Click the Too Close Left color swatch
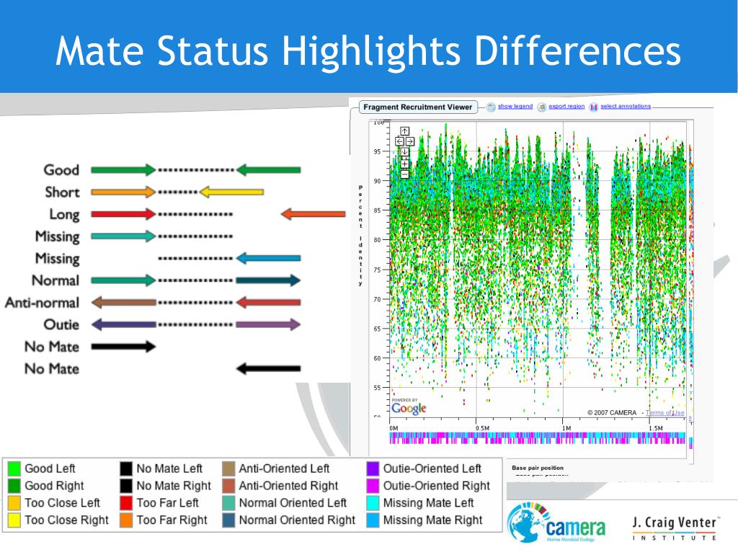Image resolution: width=738 pixels, height=560 pixels. tap(14, 503)
